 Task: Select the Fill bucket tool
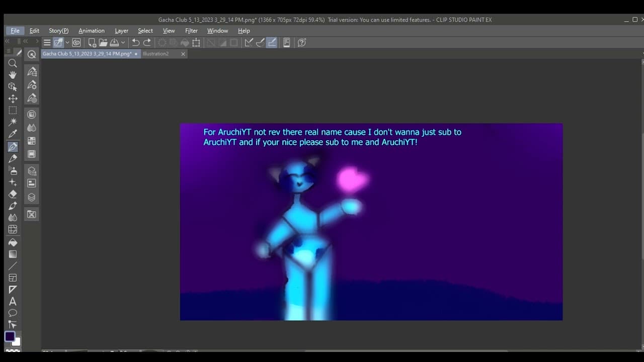coord(13,242)
